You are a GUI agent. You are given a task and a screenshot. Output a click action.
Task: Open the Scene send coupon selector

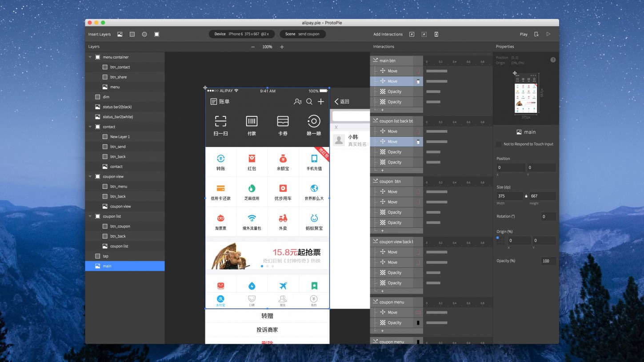point(303,34)
